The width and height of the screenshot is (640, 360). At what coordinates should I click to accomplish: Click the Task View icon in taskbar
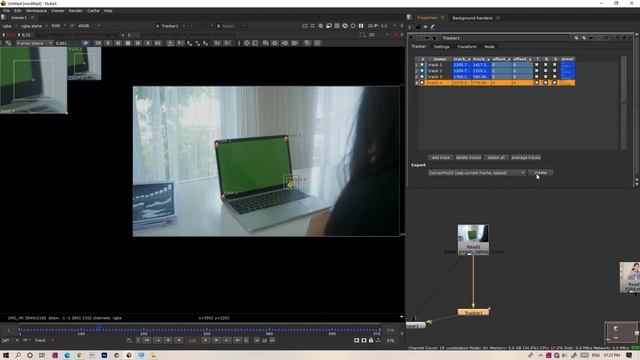42,356
